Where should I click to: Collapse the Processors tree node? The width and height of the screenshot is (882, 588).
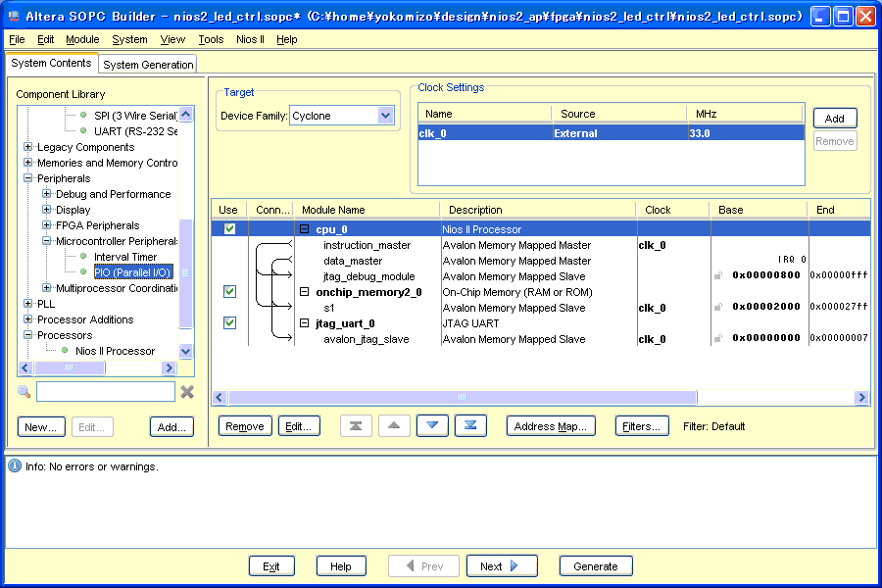click(x=27, y=335)
